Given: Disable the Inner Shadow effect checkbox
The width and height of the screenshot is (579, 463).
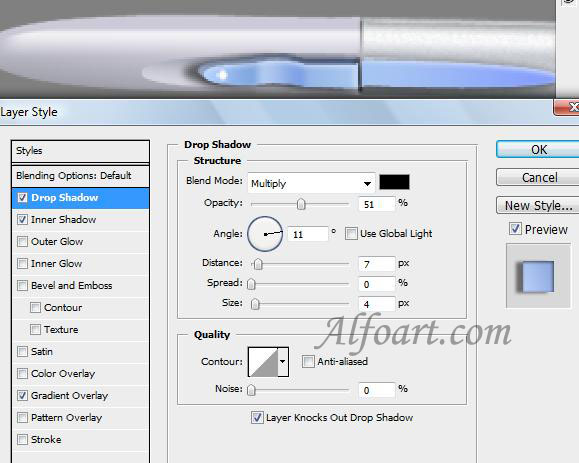Looking at the screenshot, I should [x=22, y=220].
